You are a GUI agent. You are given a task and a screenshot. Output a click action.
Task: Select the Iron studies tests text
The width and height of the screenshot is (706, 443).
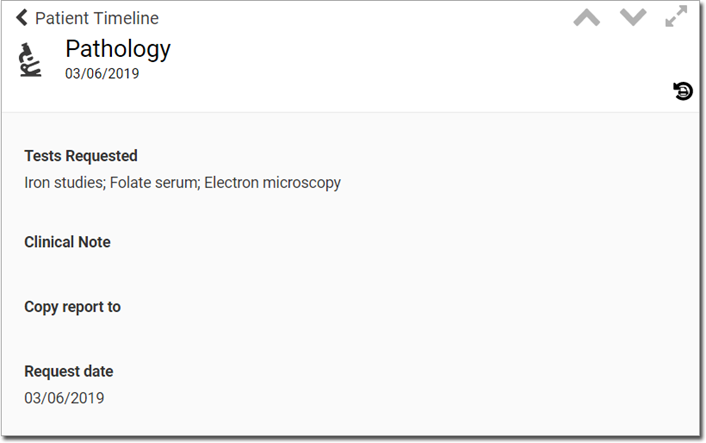point(64,182)
